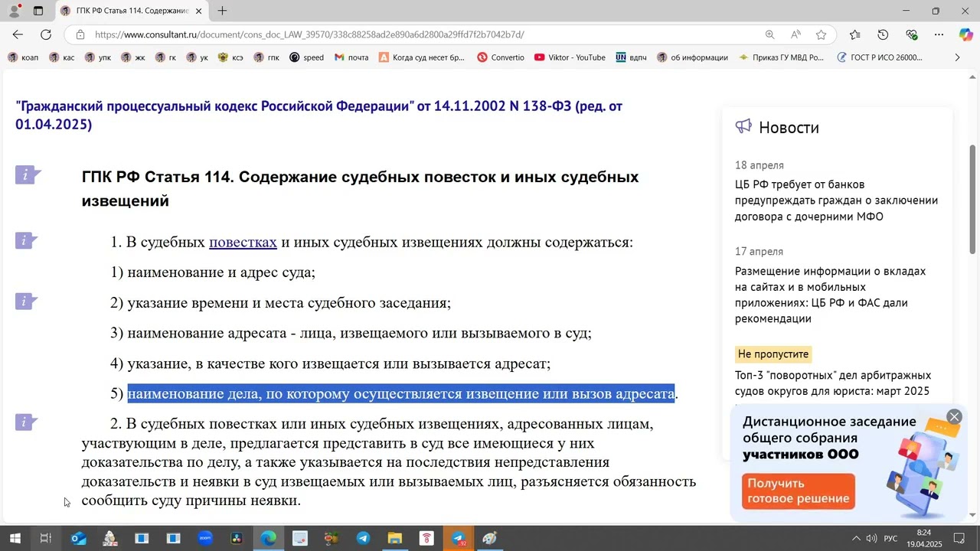980x551 pixels.
Task: Open news: Размещение информации о вкладах
Action: point(831,295)
